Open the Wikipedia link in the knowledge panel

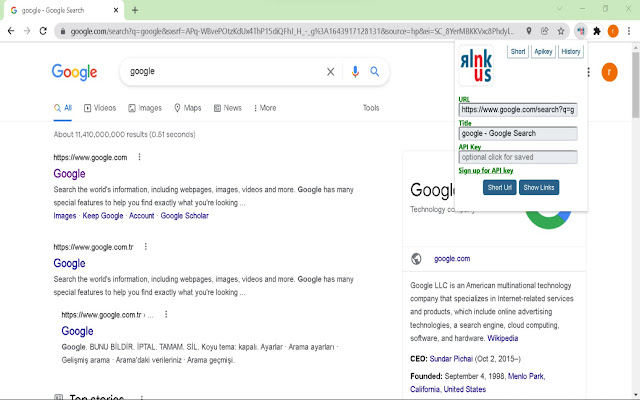click(x=502, y=338)
